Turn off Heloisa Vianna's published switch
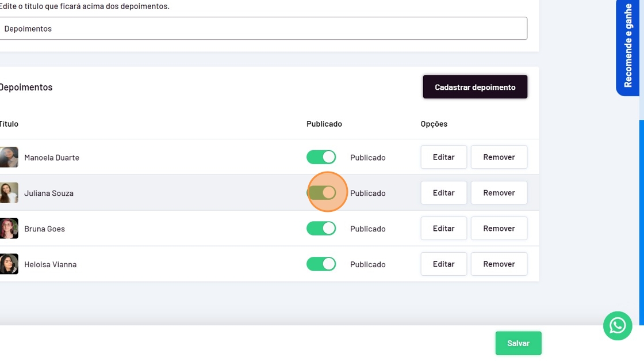644x361 pixels. 321,264
